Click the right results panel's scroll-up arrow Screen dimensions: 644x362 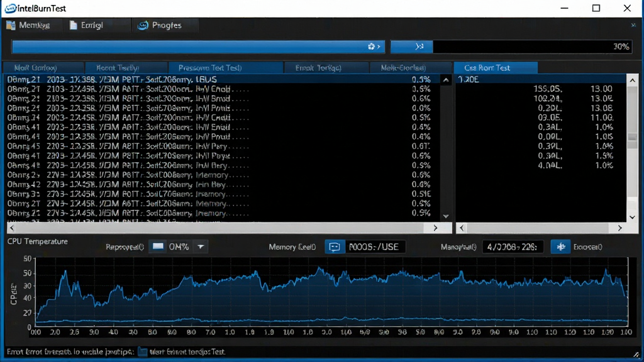click(x=633, y=80)
